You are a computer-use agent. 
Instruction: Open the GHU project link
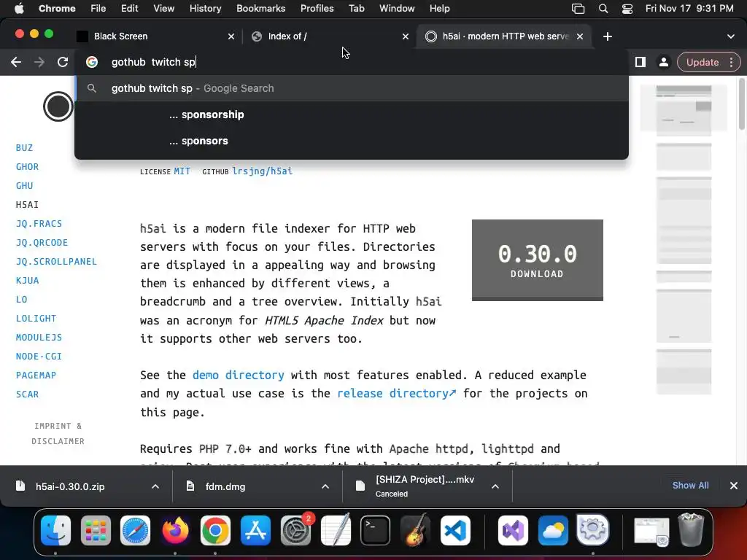tap(24, 186)
